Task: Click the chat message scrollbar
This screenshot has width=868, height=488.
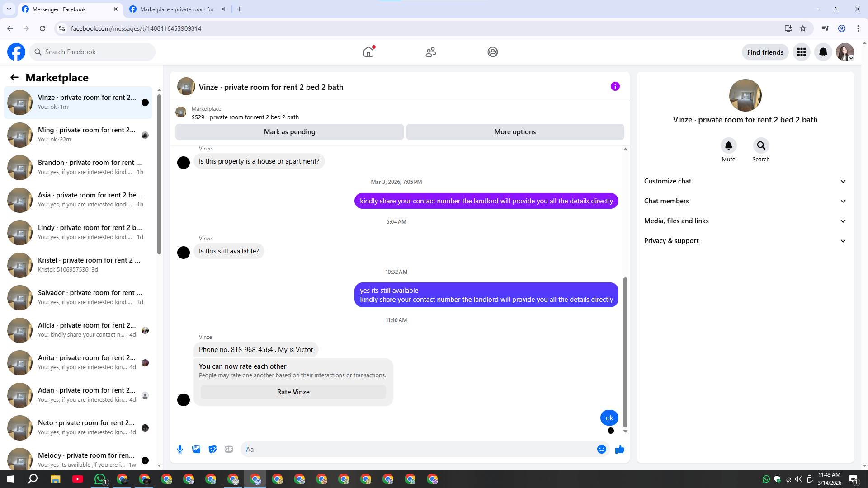Action: [626, 352]
